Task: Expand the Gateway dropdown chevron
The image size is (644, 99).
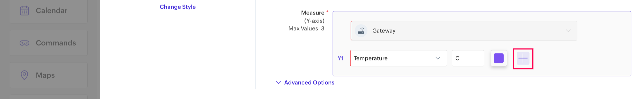Action: tap(568, 31)
